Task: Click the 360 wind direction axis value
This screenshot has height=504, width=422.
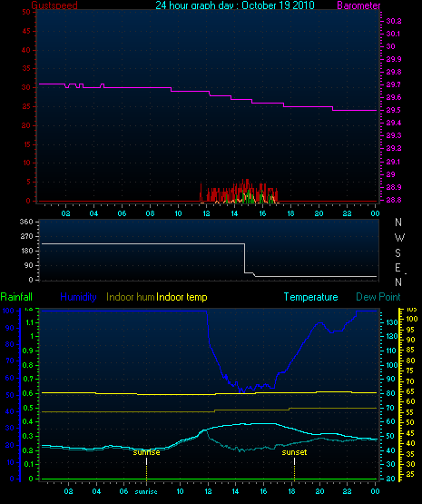Action: (26, 222)
